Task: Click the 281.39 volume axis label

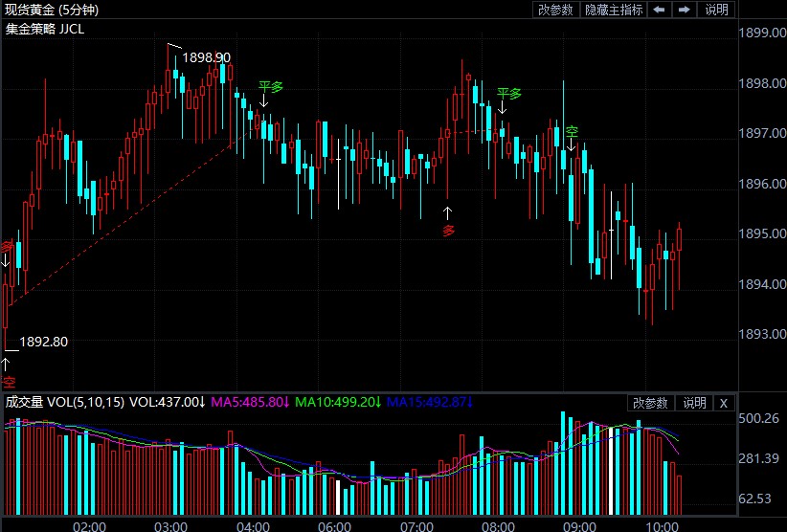Action: tap(759, 458)
